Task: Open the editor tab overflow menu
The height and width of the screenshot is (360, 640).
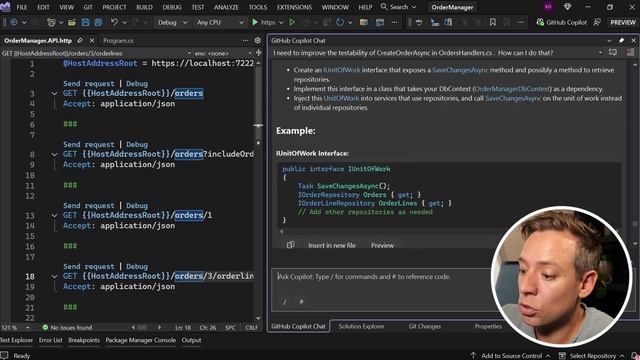Action: pos(245,40)
